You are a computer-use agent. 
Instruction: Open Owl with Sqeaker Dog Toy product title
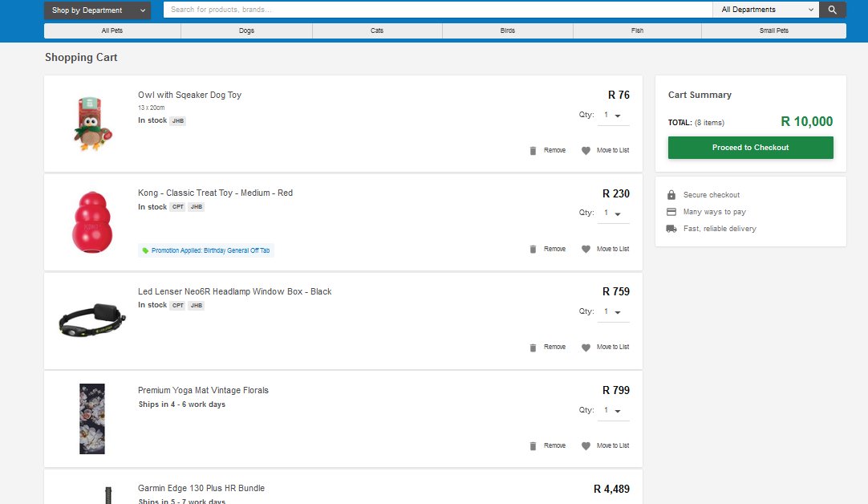(190, 95)
